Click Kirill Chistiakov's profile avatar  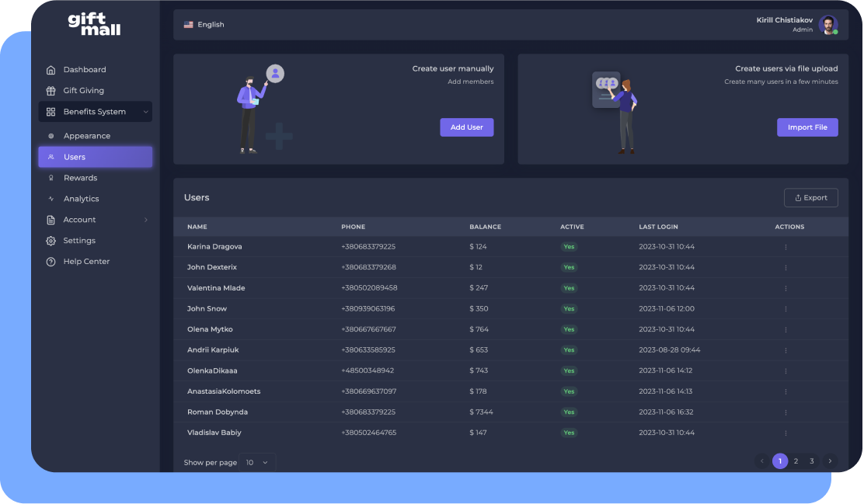point(827,25)
